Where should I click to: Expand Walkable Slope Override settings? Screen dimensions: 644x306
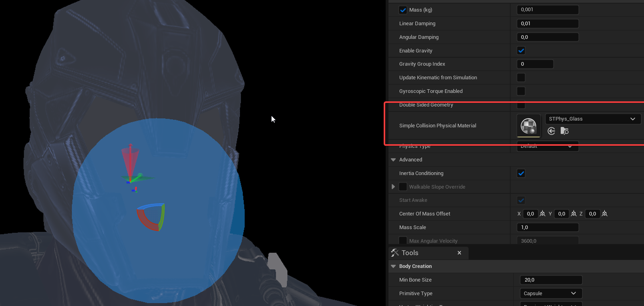pos(393,187)
